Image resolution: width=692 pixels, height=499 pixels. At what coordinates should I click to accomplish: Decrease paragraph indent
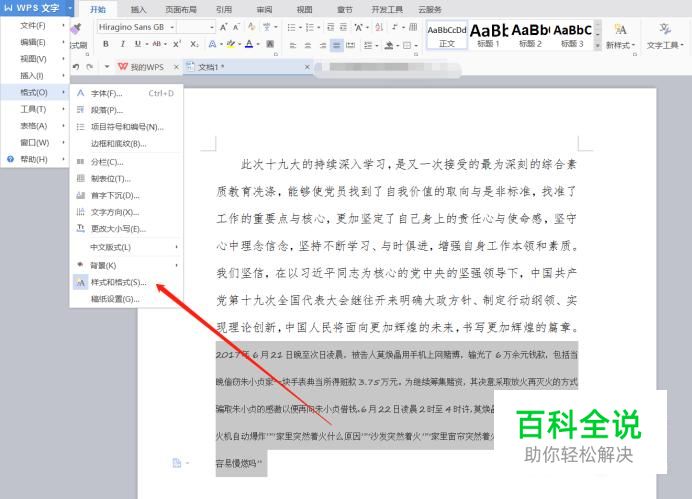331,27
